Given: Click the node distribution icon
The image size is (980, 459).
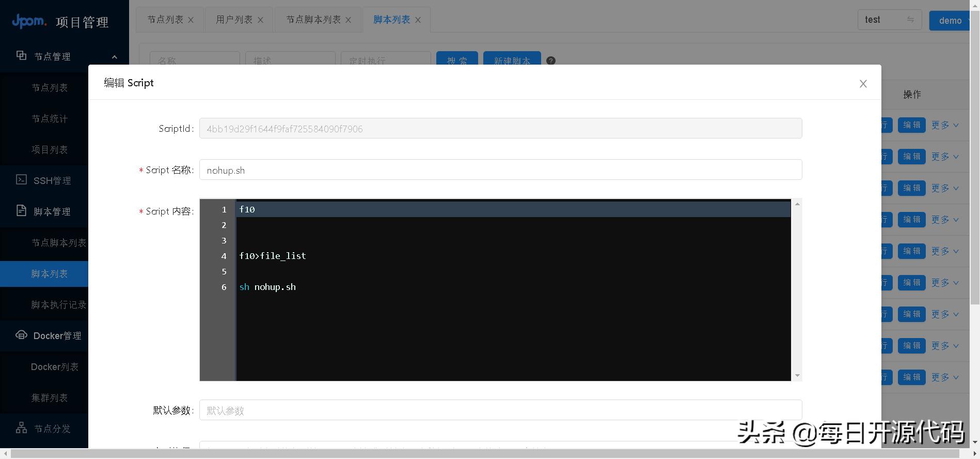Looking at the screenshot, I should click(x=21, y=428).
